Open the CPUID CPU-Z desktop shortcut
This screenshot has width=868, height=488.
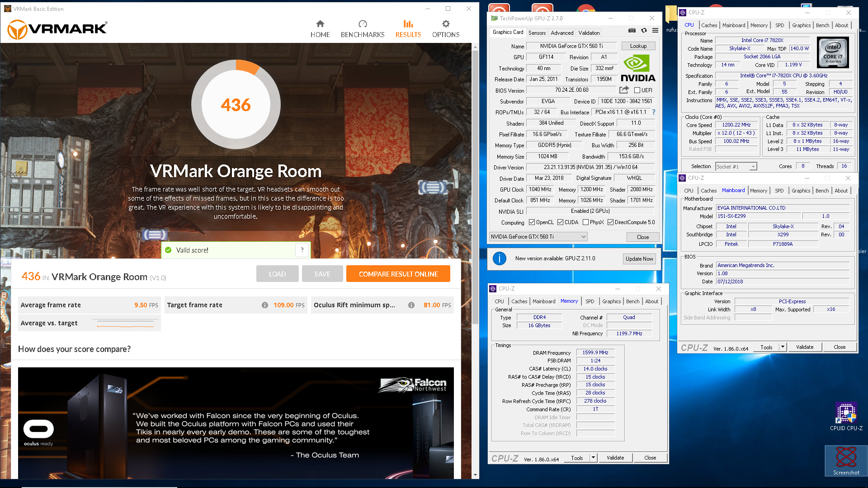click(846, 416)
